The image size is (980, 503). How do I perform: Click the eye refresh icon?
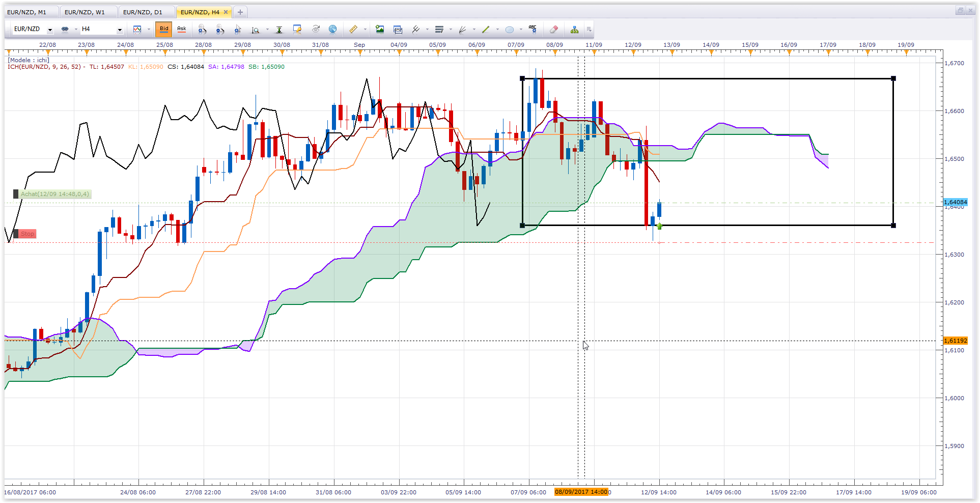tap(316, 30)
